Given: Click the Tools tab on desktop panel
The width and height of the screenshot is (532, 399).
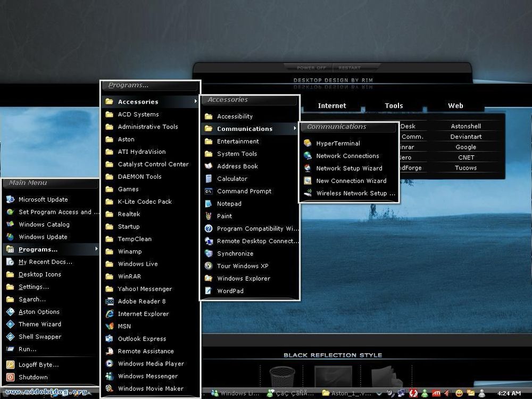Looking at the screenshot, I should click(x=394, y=105).
